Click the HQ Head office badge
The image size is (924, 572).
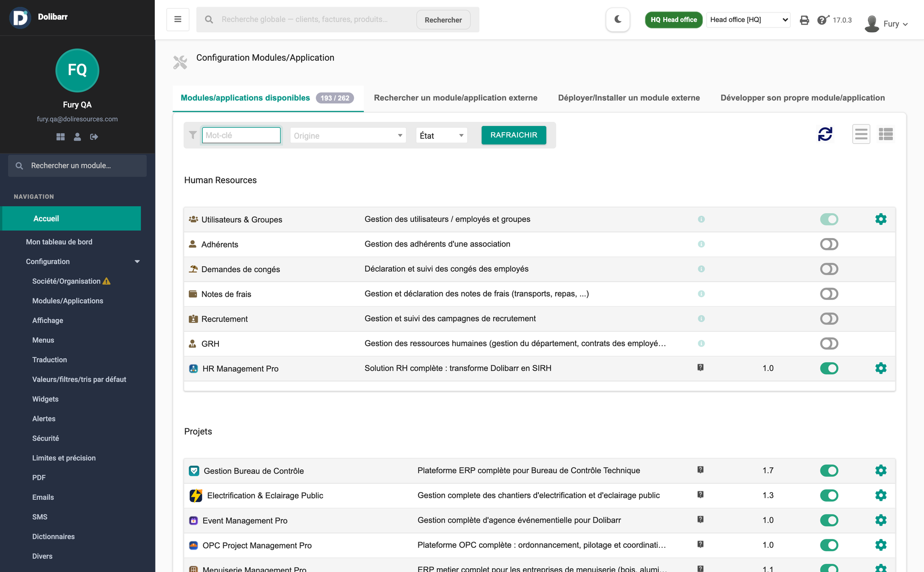point(673,19)
